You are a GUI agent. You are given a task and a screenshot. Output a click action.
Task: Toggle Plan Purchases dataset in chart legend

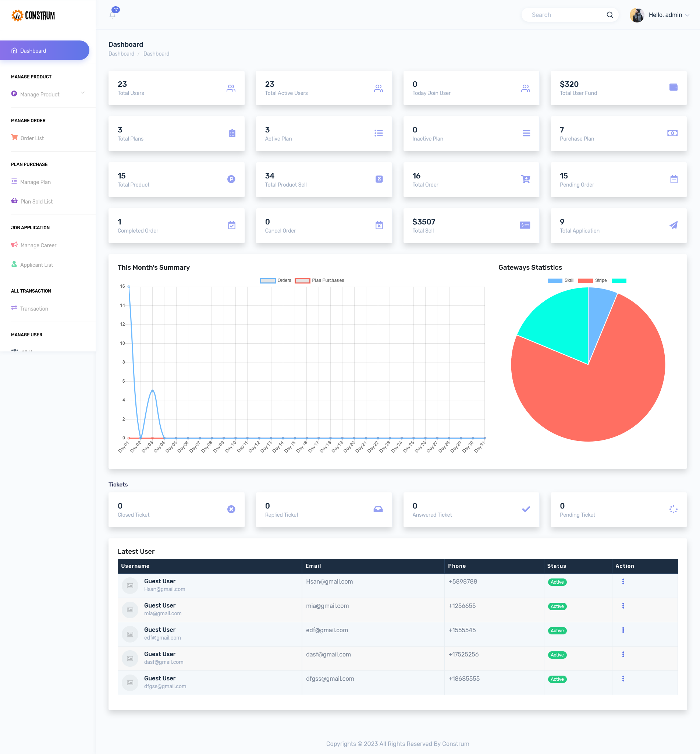pyautogui.click(x=319, y=280)
